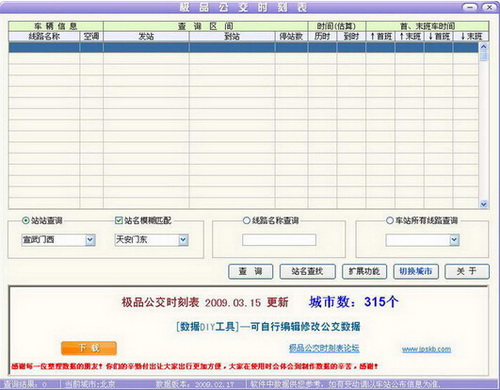Close the window using the X button
Viewport: 500px width, 390px height.
[489, 7]
